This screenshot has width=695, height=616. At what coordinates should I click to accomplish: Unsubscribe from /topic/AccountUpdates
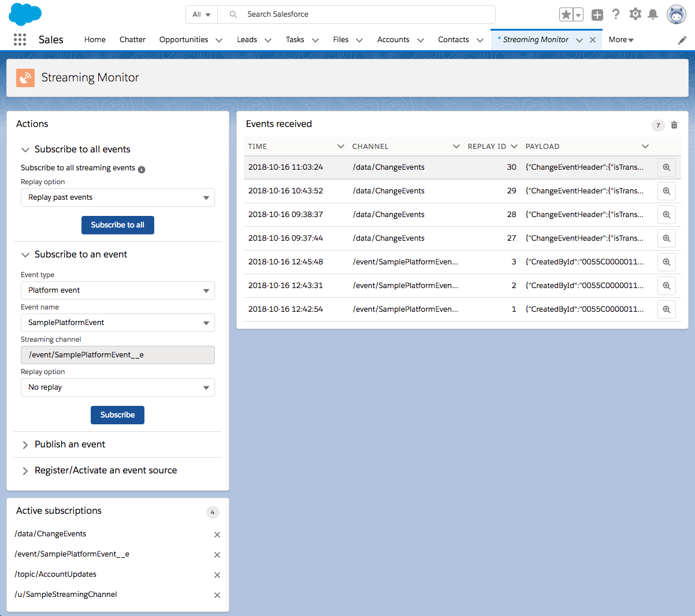point(217,575)
